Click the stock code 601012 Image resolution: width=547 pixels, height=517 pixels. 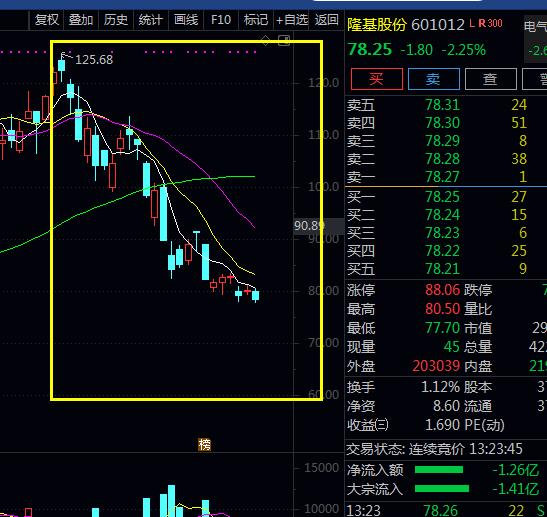point(438,25)
